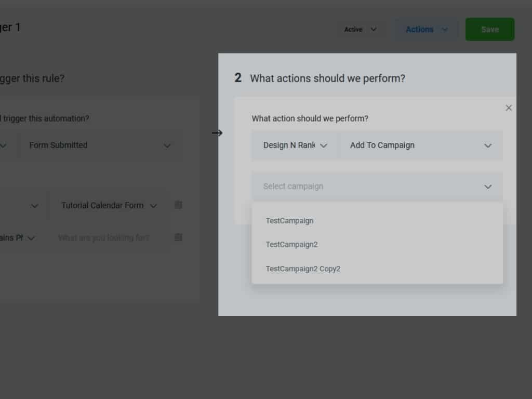Open the Form Submitted trigger dropdown
The image size is (532, 399).
(x=100, y=145)
